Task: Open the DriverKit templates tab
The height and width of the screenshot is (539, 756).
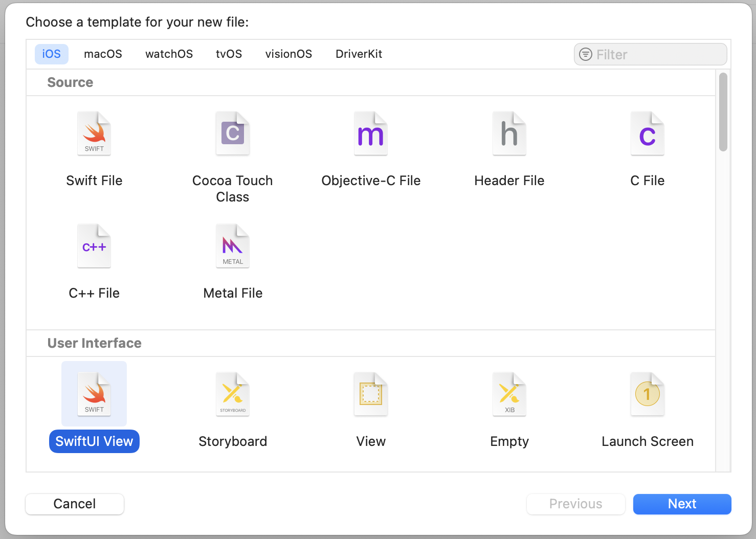Action: (x=359, y=54)
